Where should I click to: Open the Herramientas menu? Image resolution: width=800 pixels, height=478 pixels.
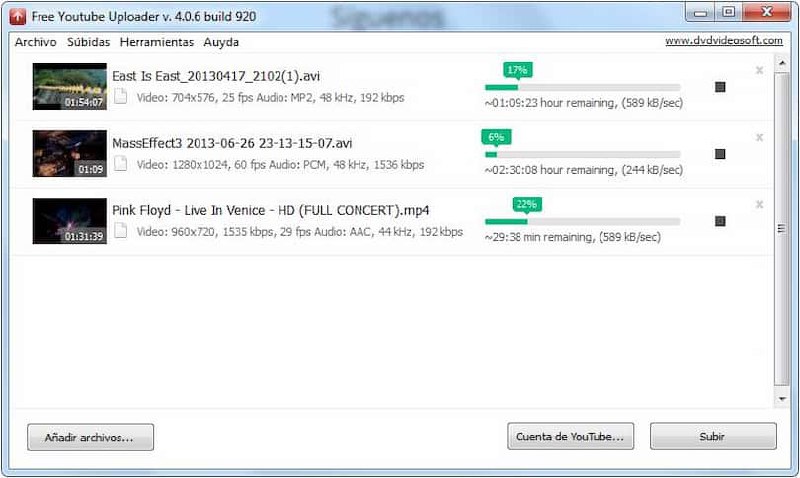[x=157, y=42]
